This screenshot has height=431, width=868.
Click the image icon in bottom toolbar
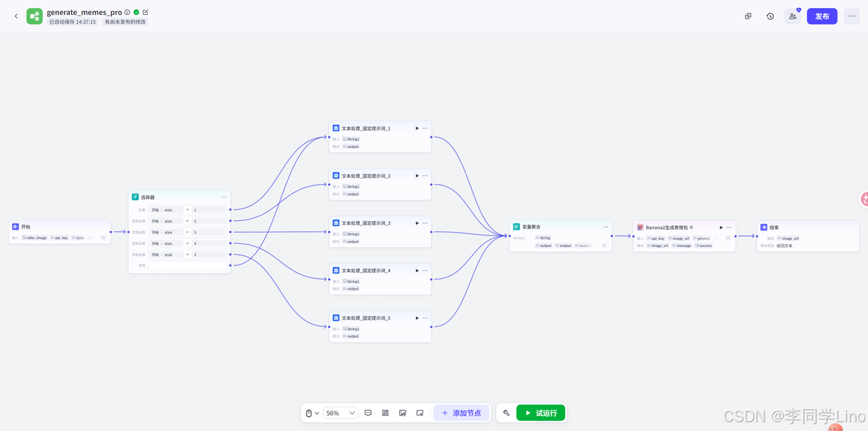click(403, 413)
